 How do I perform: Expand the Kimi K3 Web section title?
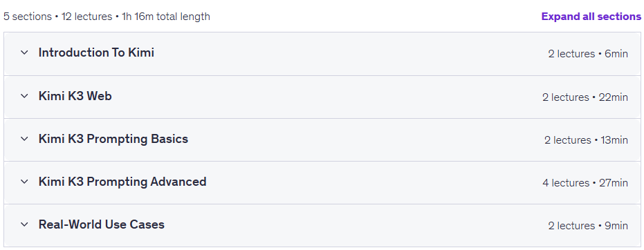tap(75, 96)
